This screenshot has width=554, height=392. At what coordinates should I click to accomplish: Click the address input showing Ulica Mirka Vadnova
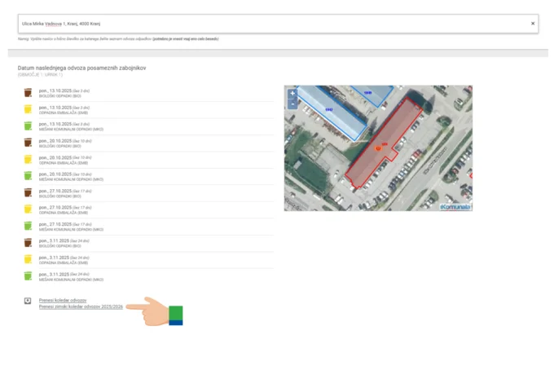(x=244, y=24)
